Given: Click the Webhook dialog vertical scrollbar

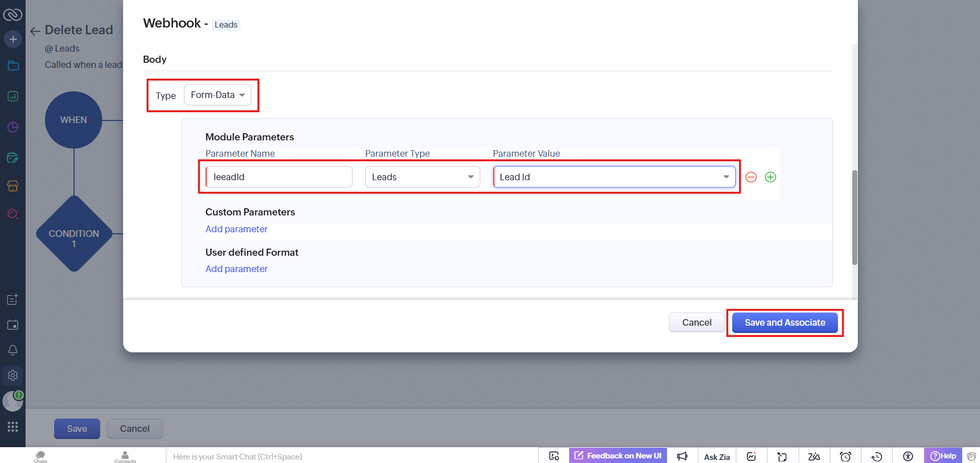Looking at the screenshot, I should [x=854, y=217].
